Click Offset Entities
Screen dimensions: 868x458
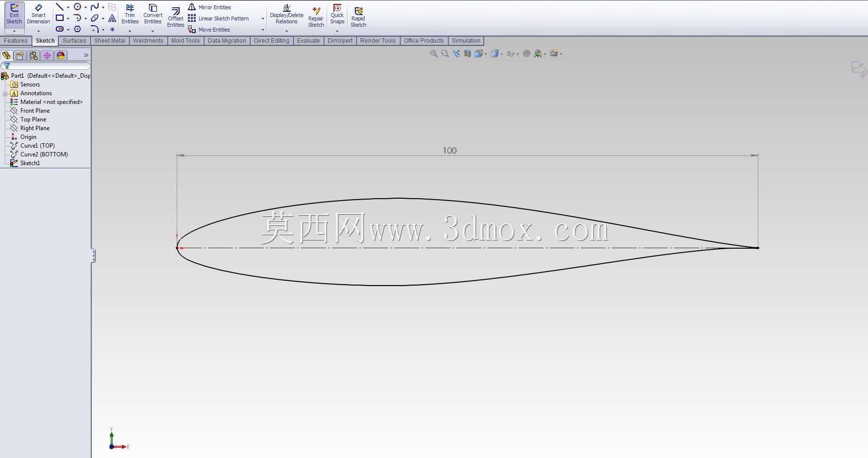coord(175,17)
